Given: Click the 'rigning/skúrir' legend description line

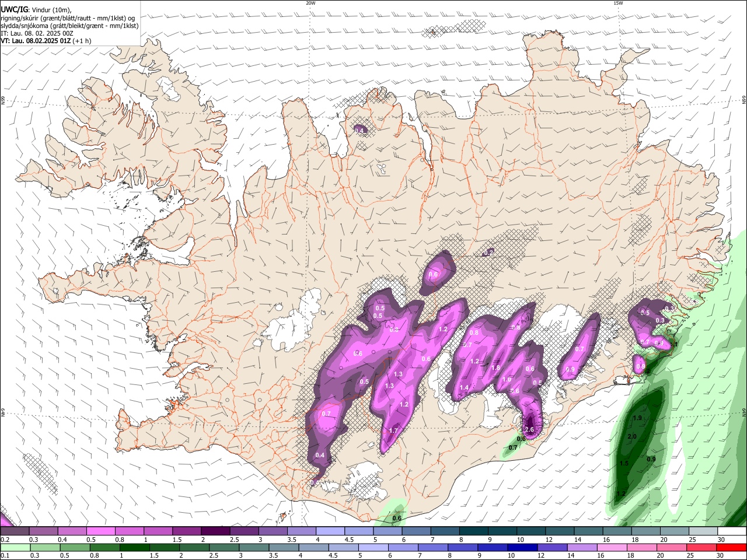Looking at the screenshot, I should (x=68, y=18).
